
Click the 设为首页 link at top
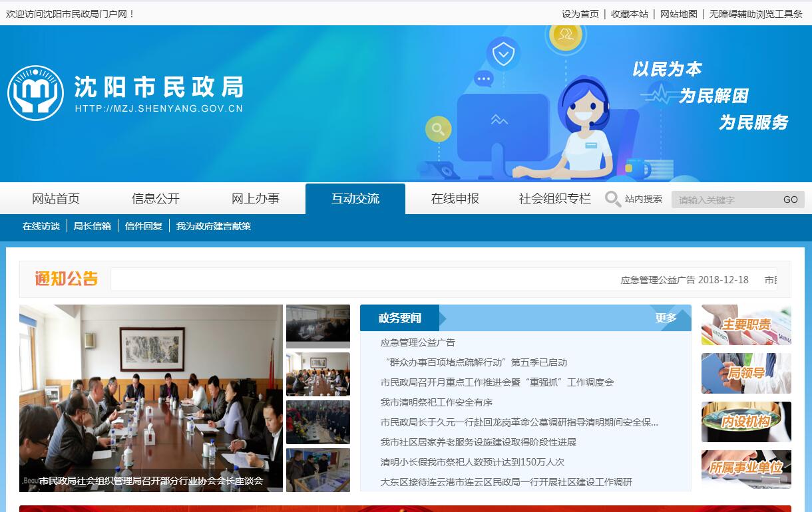pyautogui.click(x=580, y=14)
